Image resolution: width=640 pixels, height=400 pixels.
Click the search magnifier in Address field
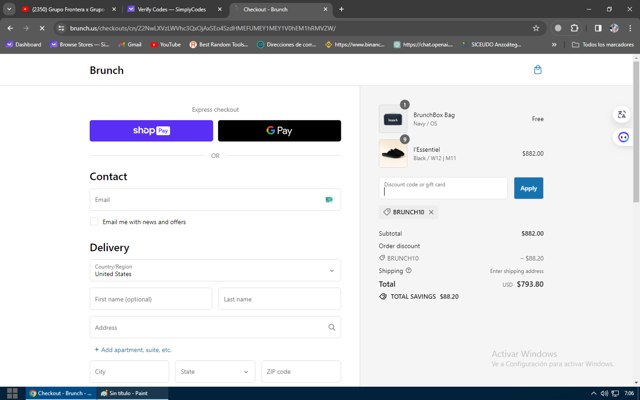point(331,327)
